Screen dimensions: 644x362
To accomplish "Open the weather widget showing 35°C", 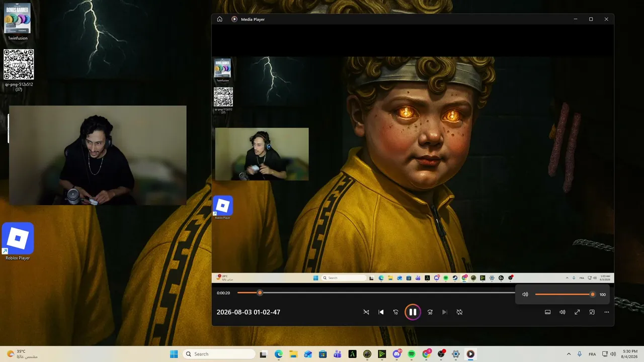I will tap(23, 354).
